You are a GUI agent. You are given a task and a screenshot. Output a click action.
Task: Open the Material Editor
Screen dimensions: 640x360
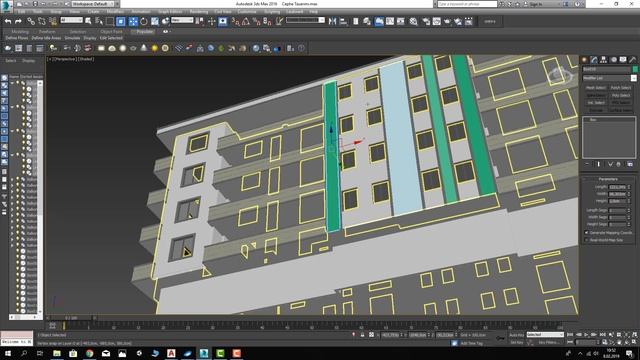(413, 21)
